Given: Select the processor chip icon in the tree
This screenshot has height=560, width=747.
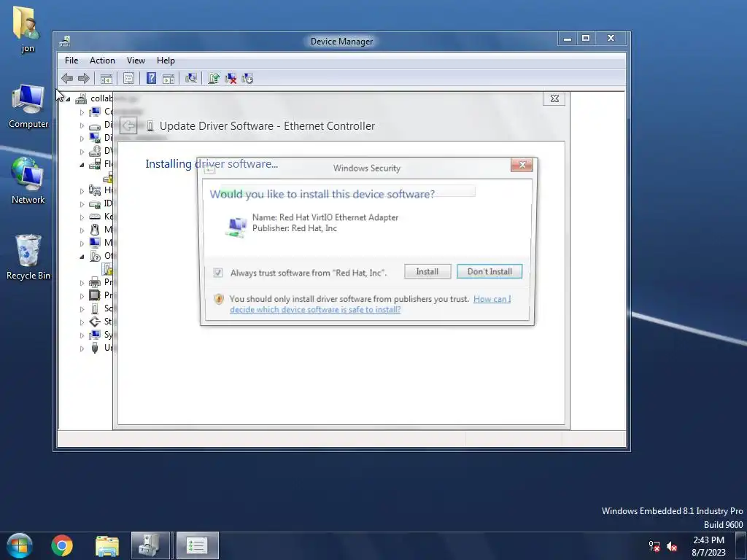Looking at the screenshot, I should click(x=95, y=295).
